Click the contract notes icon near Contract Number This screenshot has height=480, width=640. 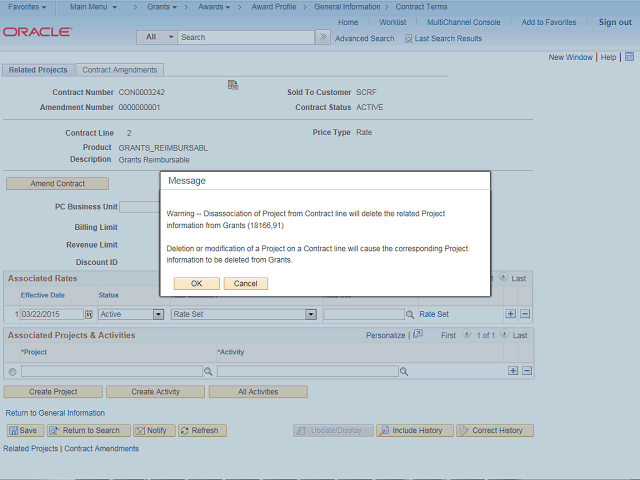click(233, 84)
